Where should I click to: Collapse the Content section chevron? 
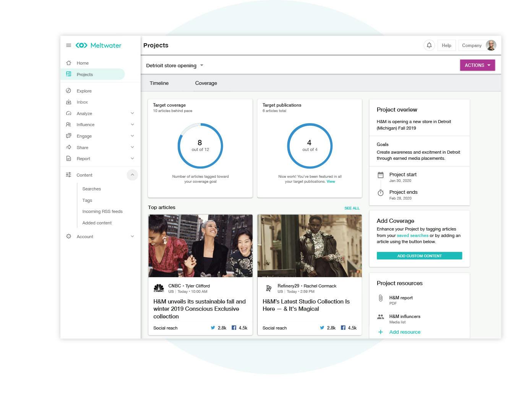[x=132, y=175]
